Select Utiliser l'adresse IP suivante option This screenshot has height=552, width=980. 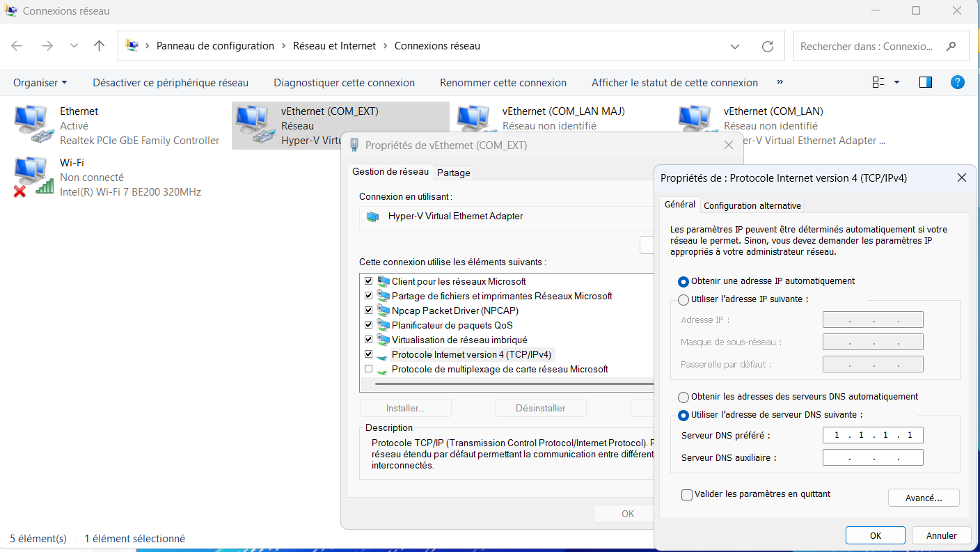683,299
